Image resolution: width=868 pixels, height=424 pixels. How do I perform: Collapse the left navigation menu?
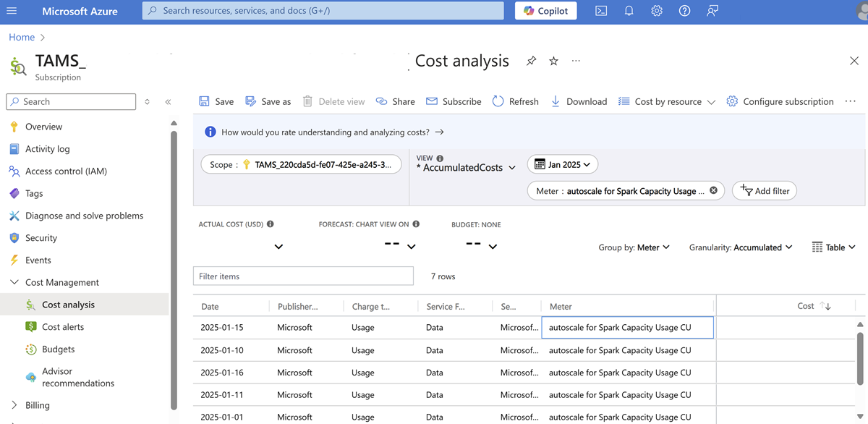(x=168, y=102)
